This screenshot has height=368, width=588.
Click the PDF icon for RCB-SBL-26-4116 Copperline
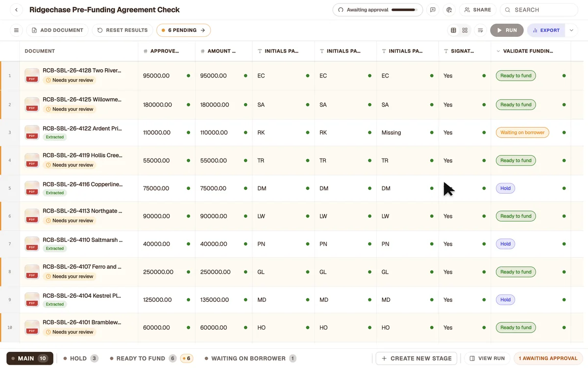32,188
